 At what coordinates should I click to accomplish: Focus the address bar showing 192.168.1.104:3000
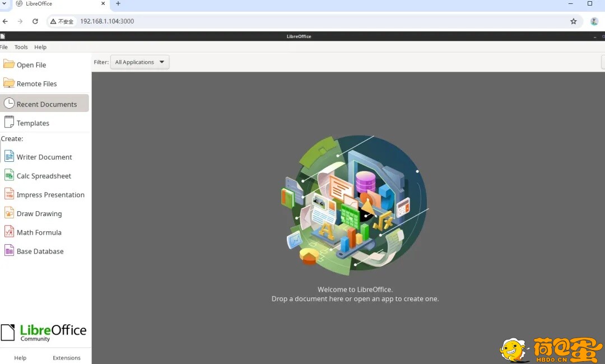[x=314, y=21]
